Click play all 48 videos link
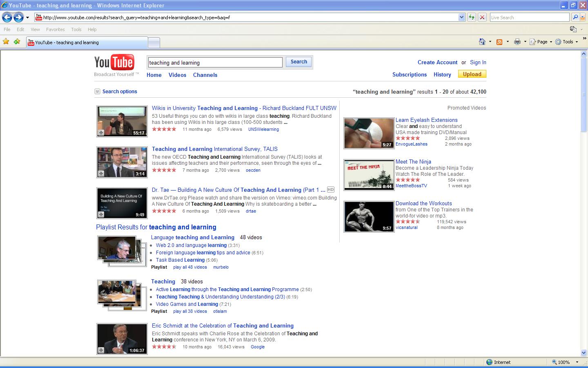The image size is (588, 368). pyautogui.click(x=190, y=267)
